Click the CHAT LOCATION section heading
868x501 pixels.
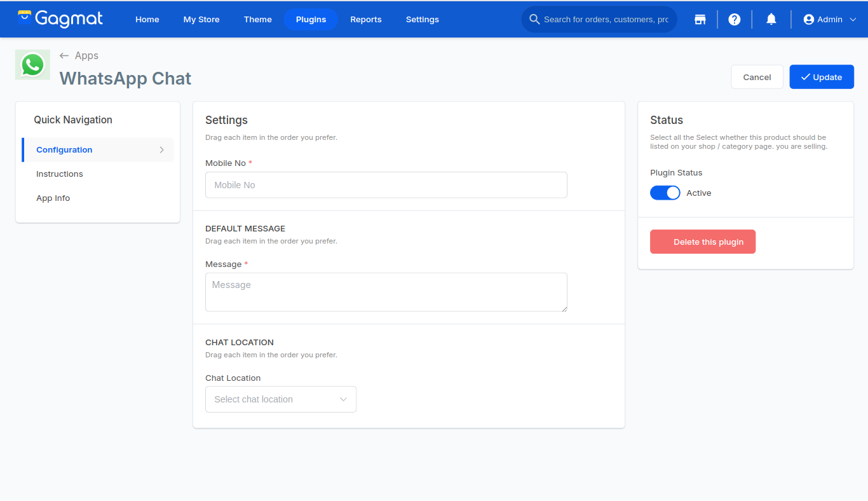point(240,343)
